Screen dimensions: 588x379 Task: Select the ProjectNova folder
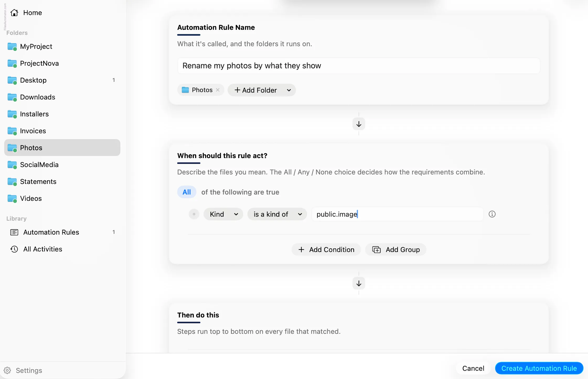62,63
